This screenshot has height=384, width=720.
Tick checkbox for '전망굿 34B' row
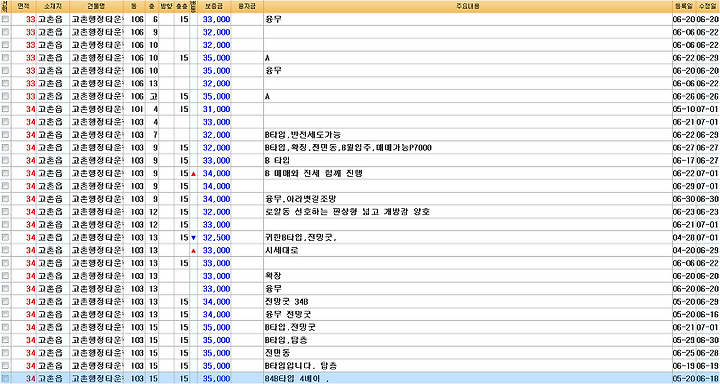(x=5, y=302)
